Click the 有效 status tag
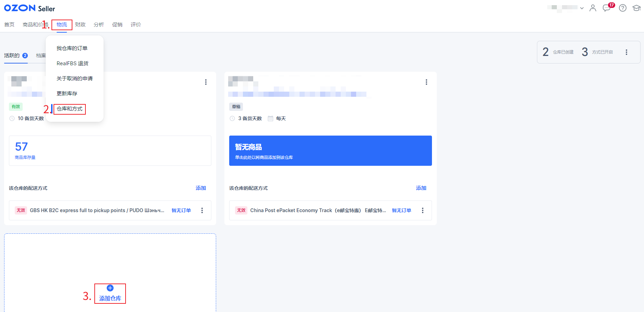The image size is (644, 312). click(16, 107)
